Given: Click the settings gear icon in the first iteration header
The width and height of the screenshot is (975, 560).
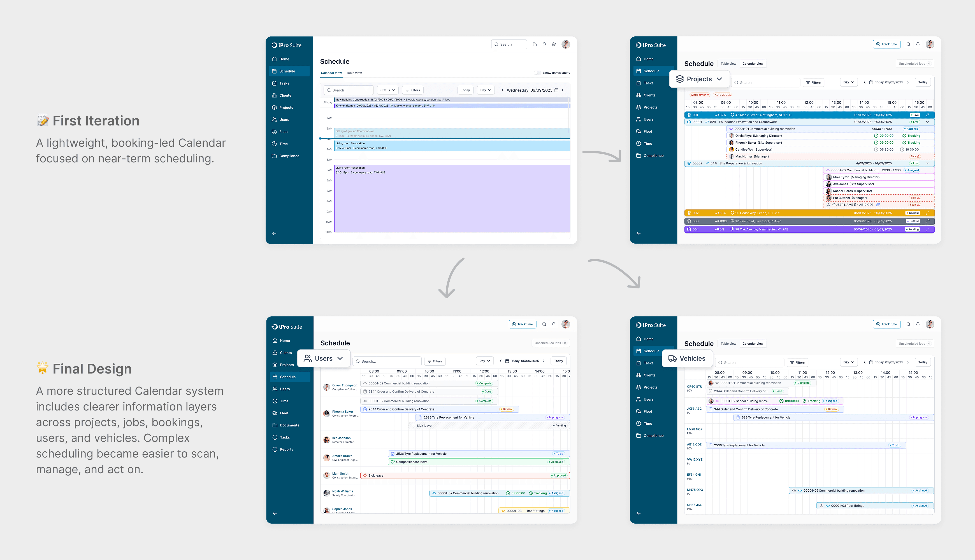Looking at the screenshot, I should (x=554, y=44).
